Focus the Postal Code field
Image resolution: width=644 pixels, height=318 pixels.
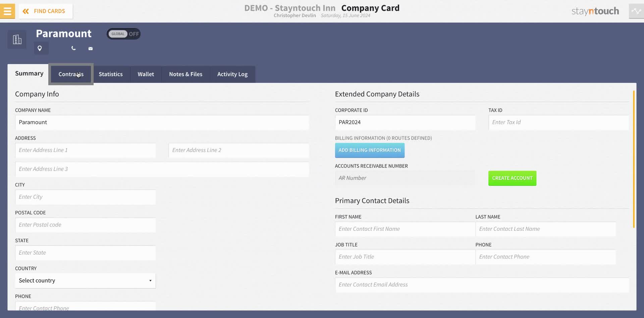[x=85, y=225]
